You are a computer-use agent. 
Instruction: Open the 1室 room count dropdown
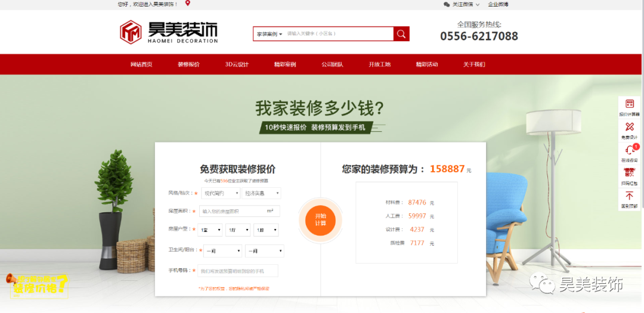210,230
